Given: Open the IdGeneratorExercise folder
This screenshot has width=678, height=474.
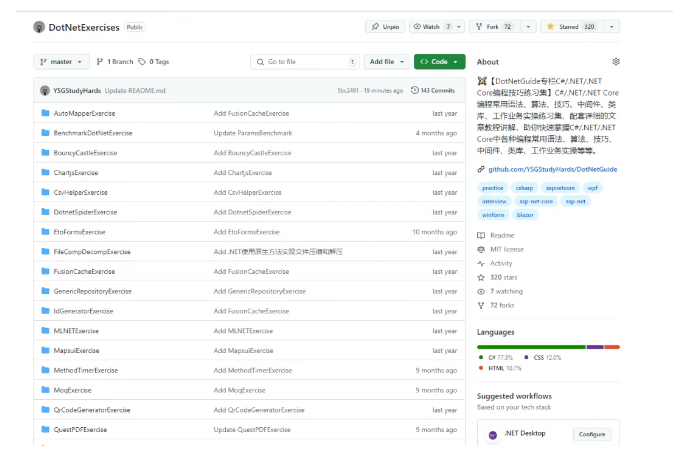Looking at the screenshot, I should point(83,311).
